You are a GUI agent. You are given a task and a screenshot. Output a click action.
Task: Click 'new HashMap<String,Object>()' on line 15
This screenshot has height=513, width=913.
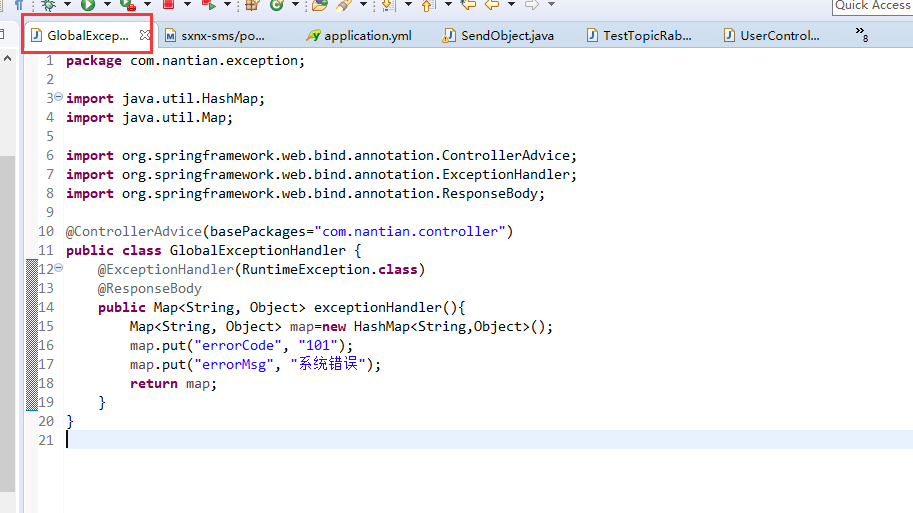(x=434, y=327)
